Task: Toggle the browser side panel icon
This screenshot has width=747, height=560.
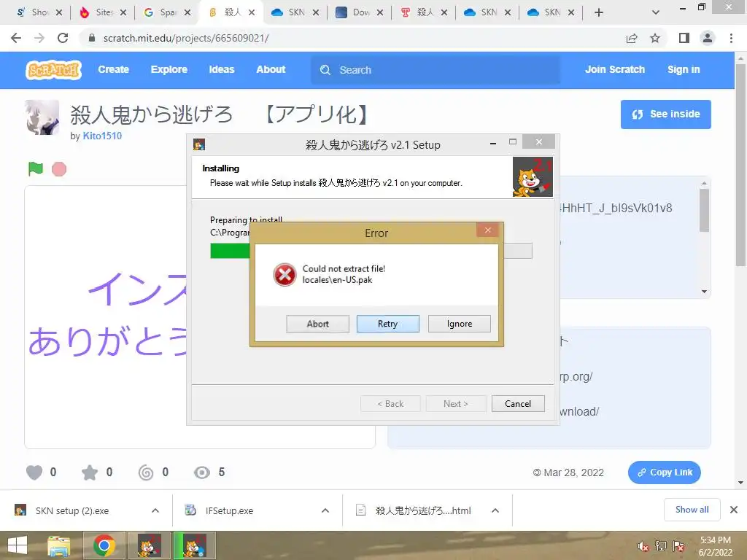Action: tap(684, 38)
